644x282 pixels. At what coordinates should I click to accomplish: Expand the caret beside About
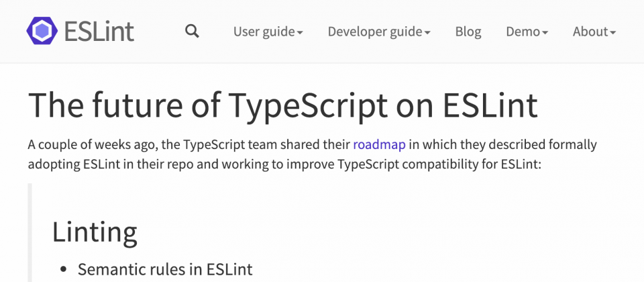(612, 33)
